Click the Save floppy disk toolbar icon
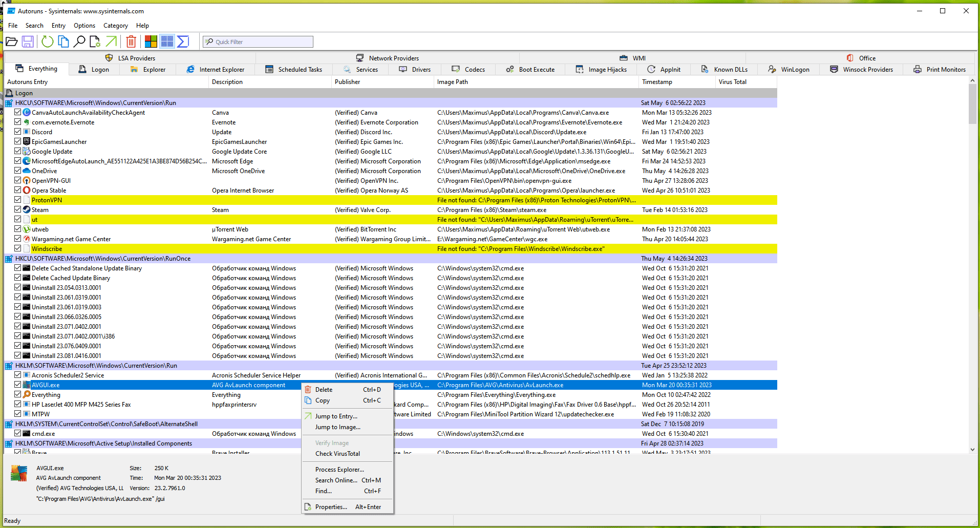 coord(28,41)
